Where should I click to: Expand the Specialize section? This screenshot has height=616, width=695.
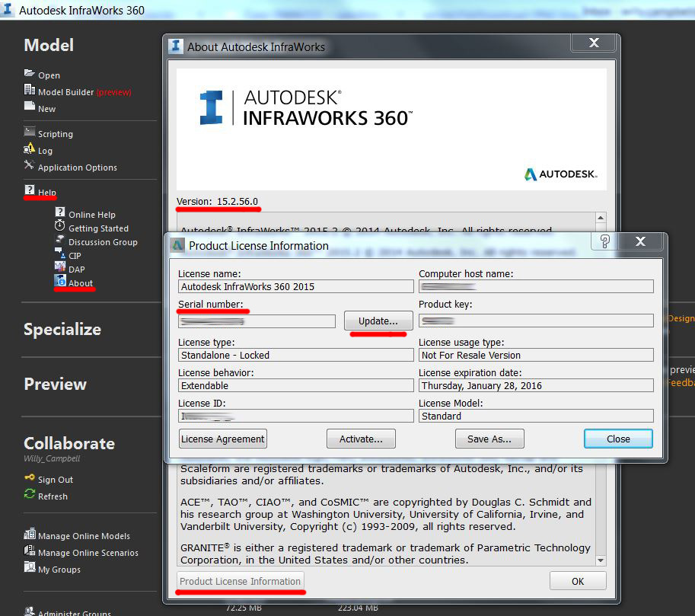click(x=62, y=329)
